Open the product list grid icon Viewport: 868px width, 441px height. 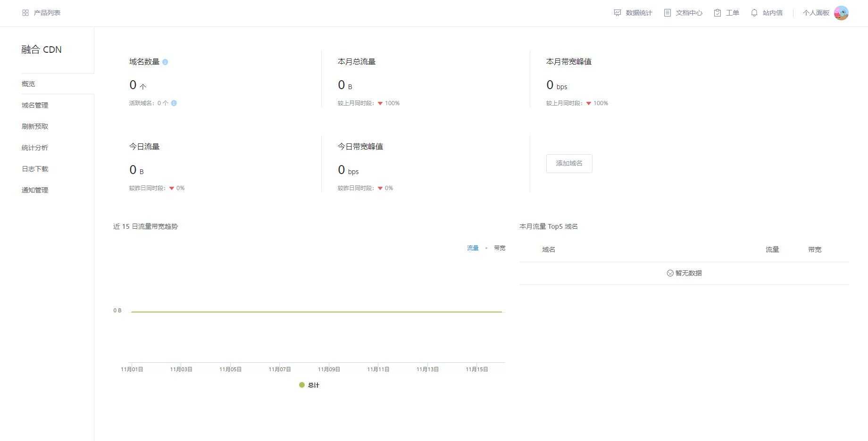25,13
